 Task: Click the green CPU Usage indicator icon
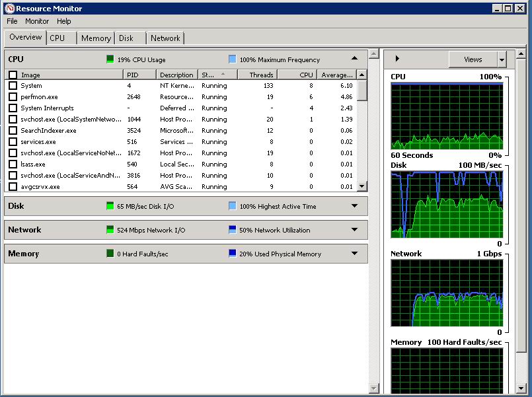(110, 59)
